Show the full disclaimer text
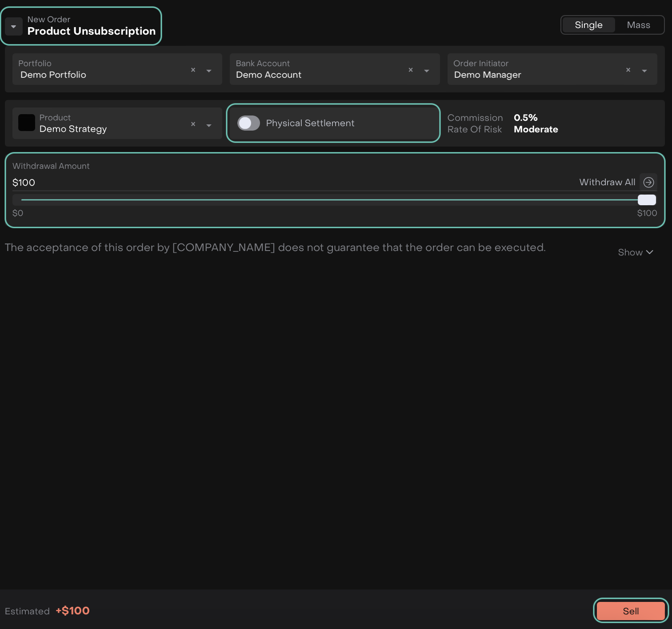Image resolution: width=672 pixels, height=629 pixels. point(635,252)
